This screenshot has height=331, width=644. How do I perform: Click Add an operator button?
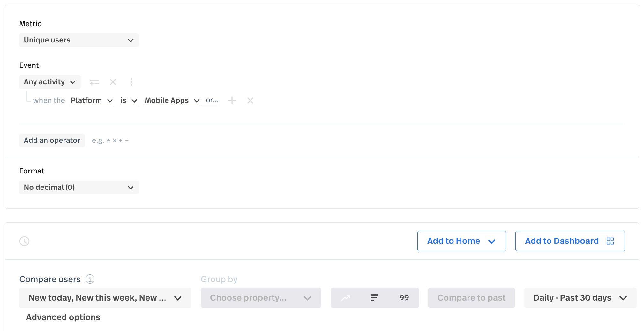pyautogui.click(x=52, y=141)
